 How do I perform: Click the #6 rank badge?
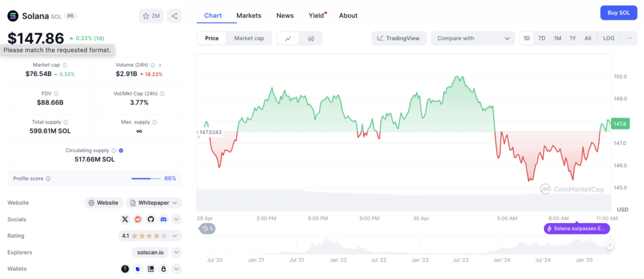tap(70, 16)
